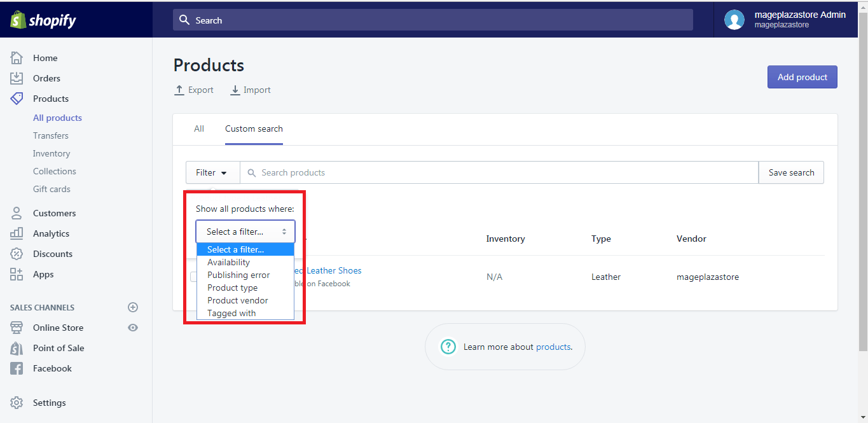Open Apps via the grid icon
Image resolution: width=868 pixels, height=423 pixels.
(18, 274)
